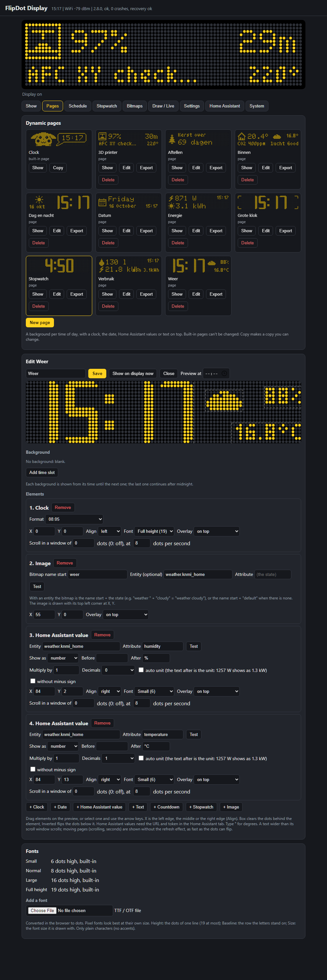Click the page name field containing Weer
This screenshot has width=327, height=980.
click(x=56, y=374)
